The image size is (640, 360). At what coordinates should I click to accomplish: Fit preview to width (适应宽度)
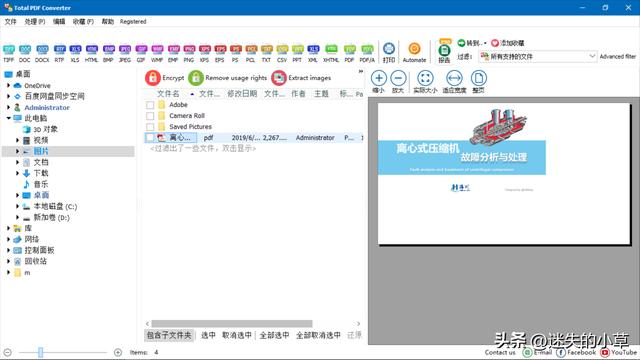coord(454,81)
